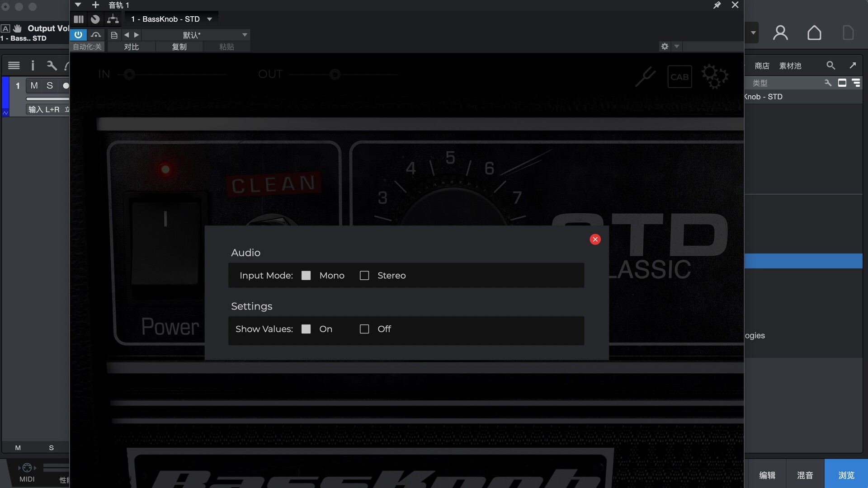Click the macro knob icon
This screenshot has height=488, width=868.
pos(95,19)
